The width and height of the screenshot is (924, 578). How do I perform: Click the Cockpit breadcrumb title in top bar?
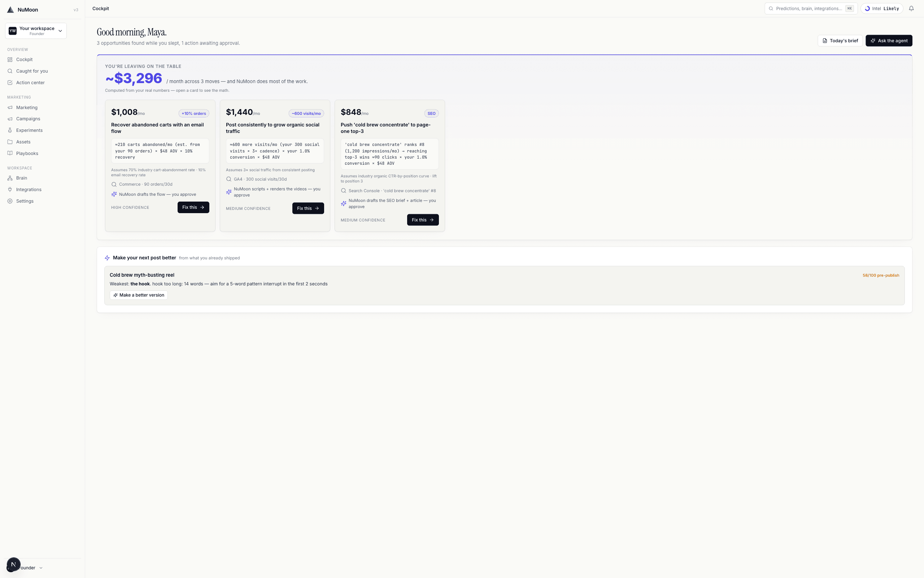101,8
